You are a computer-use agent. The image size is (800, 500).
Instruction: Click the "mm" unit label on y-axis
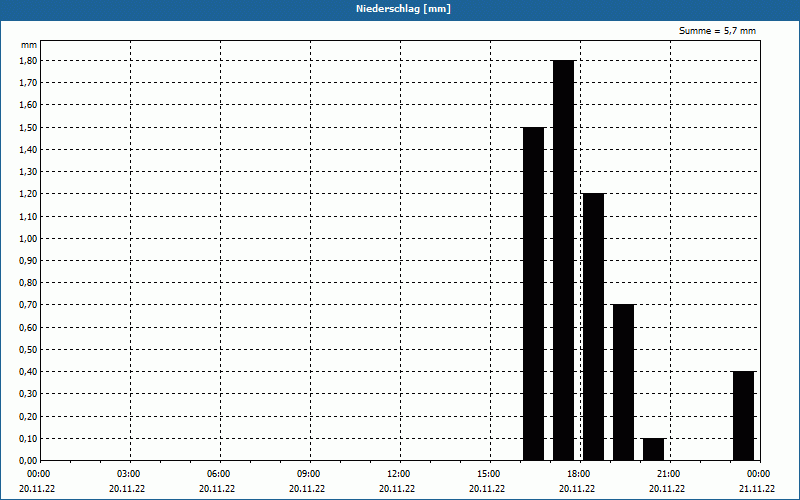tap(29, 45)
